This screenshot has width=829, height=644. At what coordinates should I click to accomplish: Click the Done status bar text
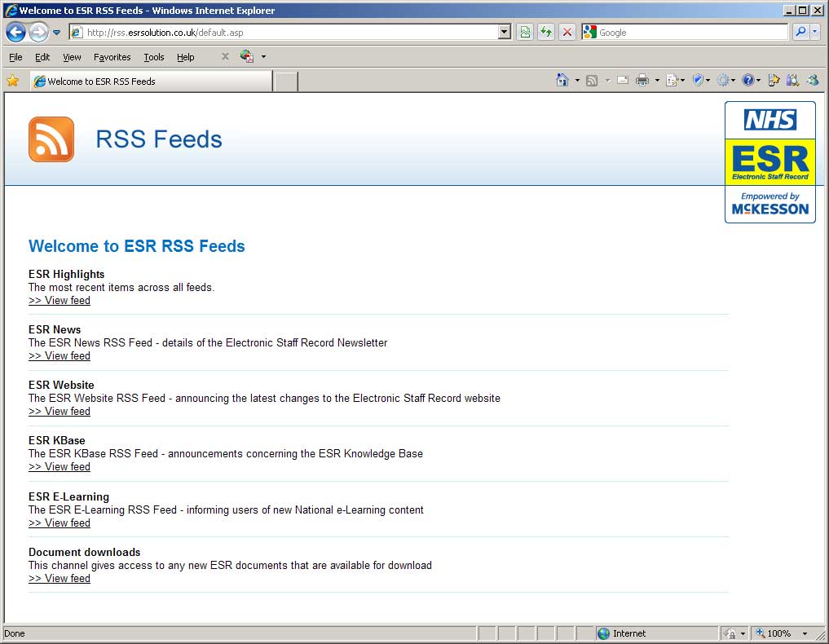point(15,633)
